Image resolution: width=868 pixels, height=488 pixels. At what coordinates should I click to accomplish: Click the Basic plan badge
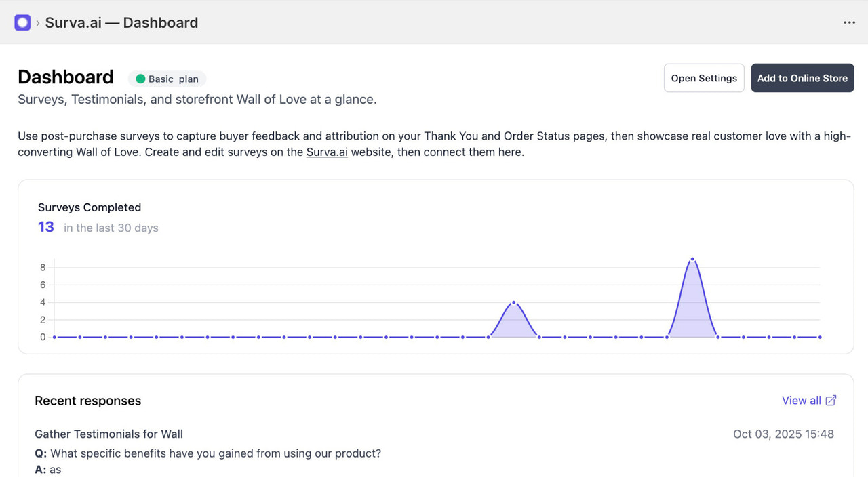[167, 79]
